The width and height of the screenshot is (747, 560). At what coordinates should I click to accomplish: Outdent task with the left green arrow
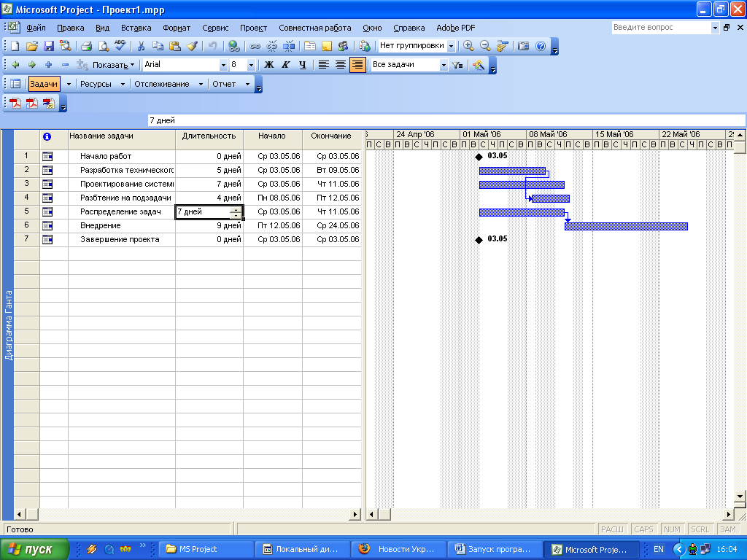point(15,65)
